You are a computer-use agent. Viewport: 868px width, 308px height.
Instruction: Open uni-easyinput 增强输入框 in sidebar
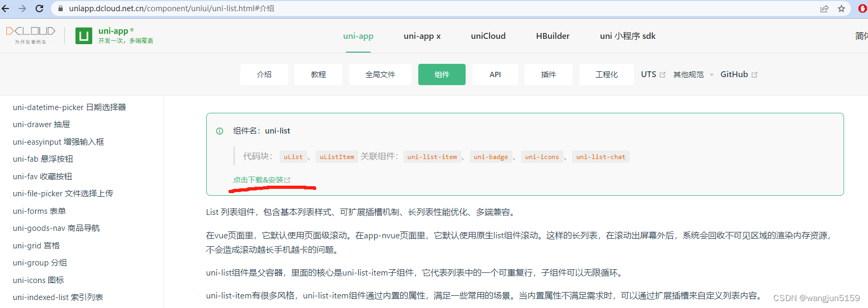(x=58, y=142)
